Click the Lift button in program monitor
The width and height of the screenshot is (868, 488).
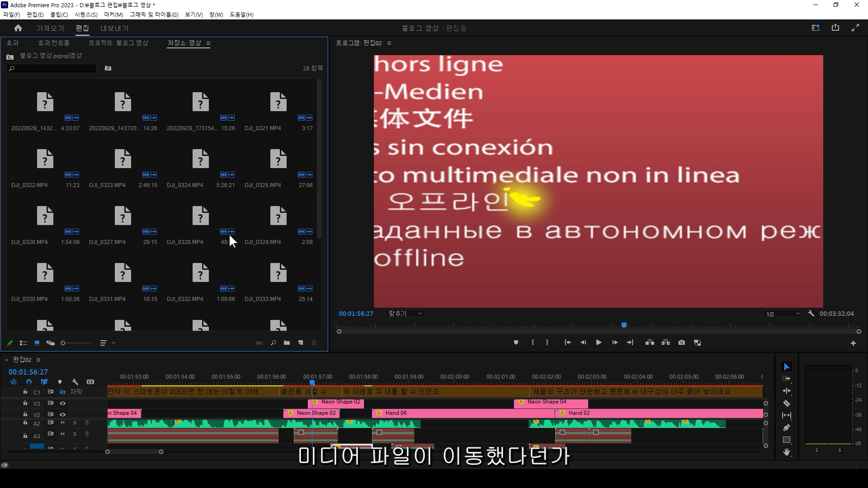[x=650, y=343]
